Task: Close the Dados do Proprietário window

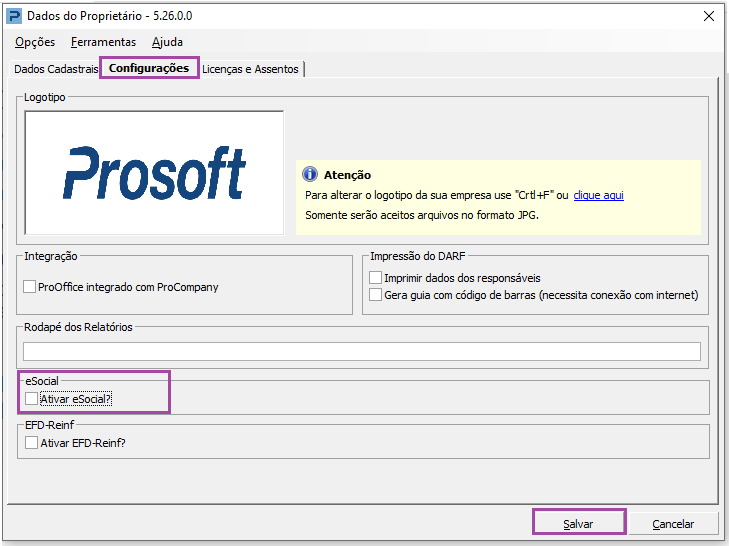Action: click(x=709, y=16)
